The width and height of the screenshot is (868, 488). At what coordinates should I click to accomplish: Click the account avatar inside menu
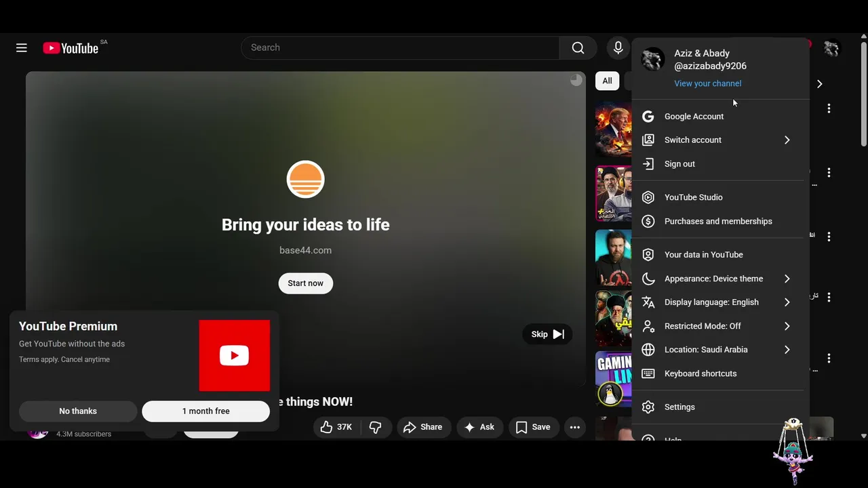tap(652, 60)
